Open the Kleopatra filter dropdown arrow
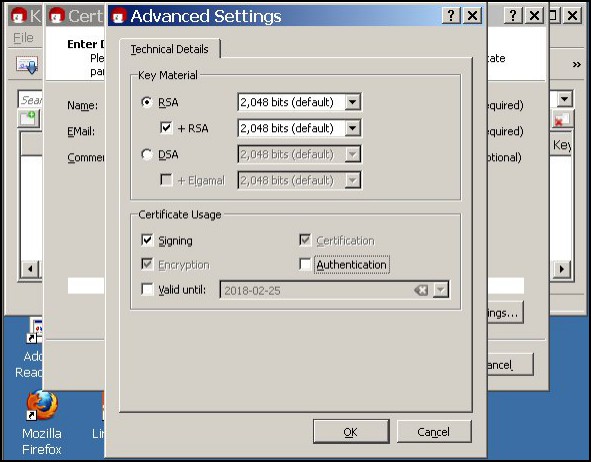The height and width of the screenshot is (462, 591). (564, 99)
